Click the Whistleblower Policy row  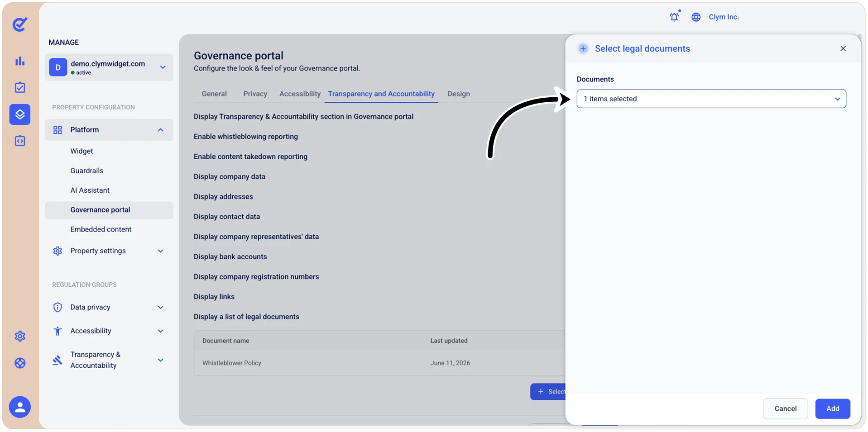379,363
